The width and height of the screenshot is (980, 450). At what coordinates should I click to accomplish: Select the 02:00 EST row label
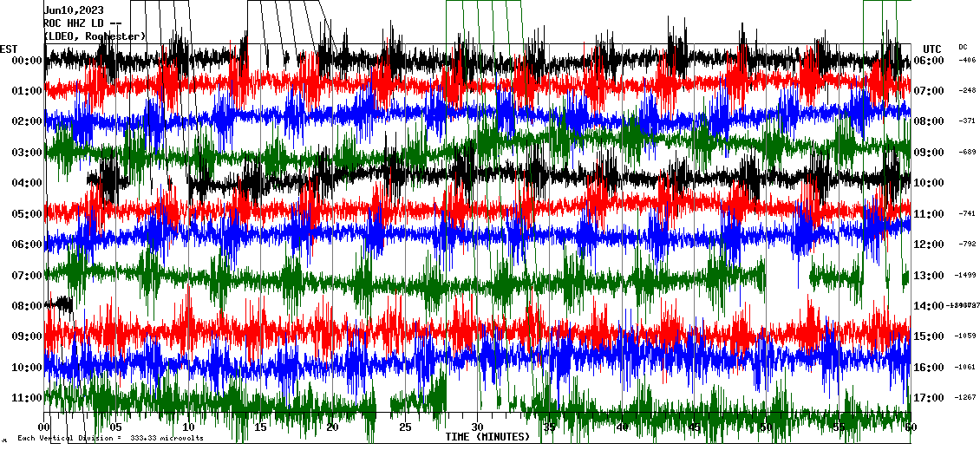(26, 122)
